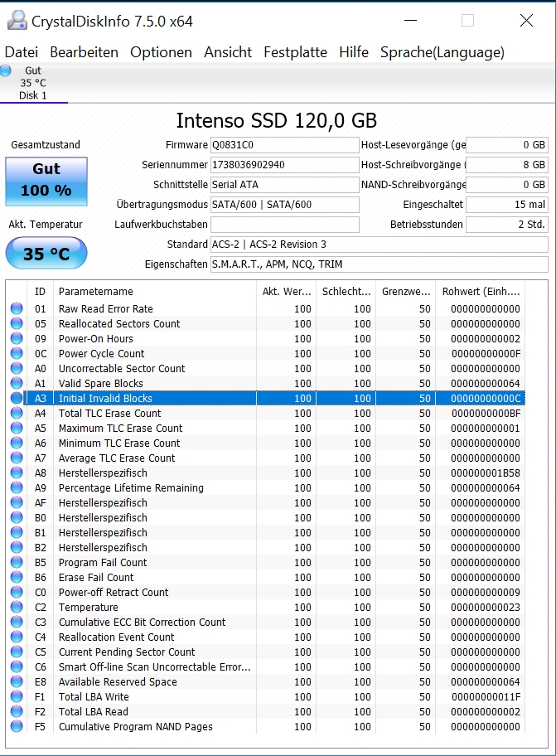Click the Standard field ACS-2 Revision 3
Image resolution: width=556 pixels, height=756 pixels.
pyautogui.click(x=380, y=244)
